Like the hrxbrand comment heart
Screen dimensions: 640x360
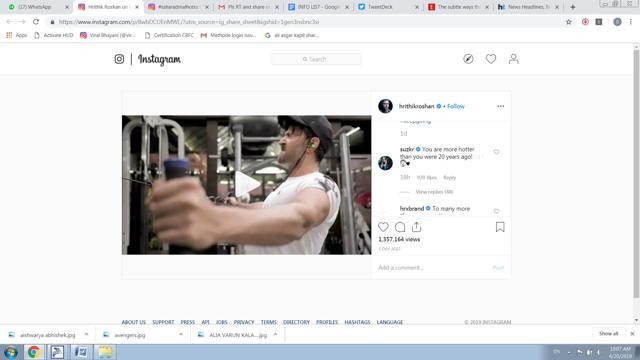pyautogui.click(x=496, y=211)
